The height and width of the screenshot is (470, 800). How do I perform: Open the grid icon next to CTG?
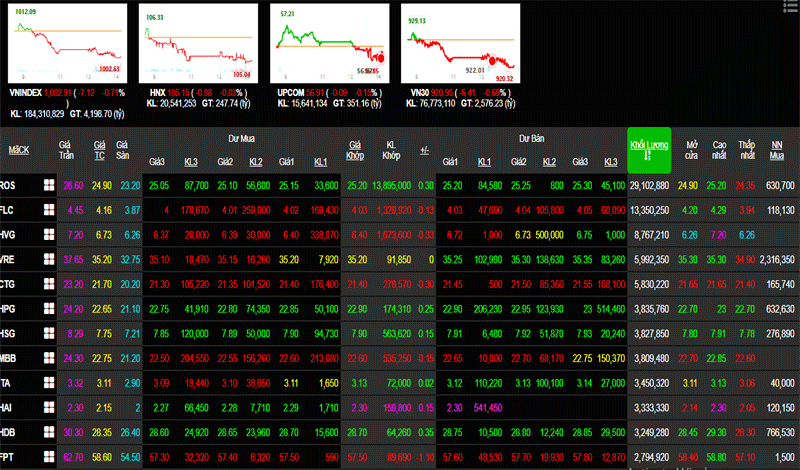click(49, 284)
